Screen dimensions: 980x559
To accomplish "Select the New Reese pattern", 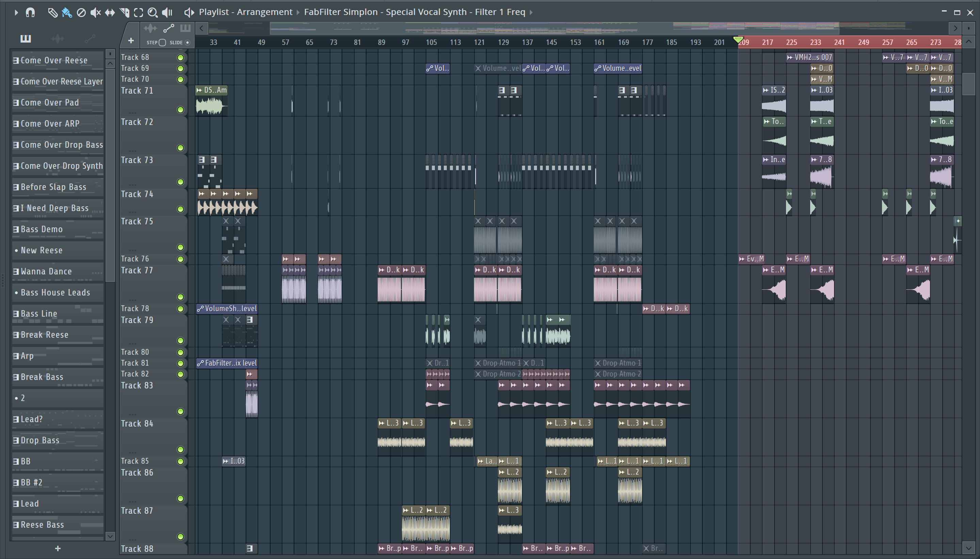I will (58, 250).
